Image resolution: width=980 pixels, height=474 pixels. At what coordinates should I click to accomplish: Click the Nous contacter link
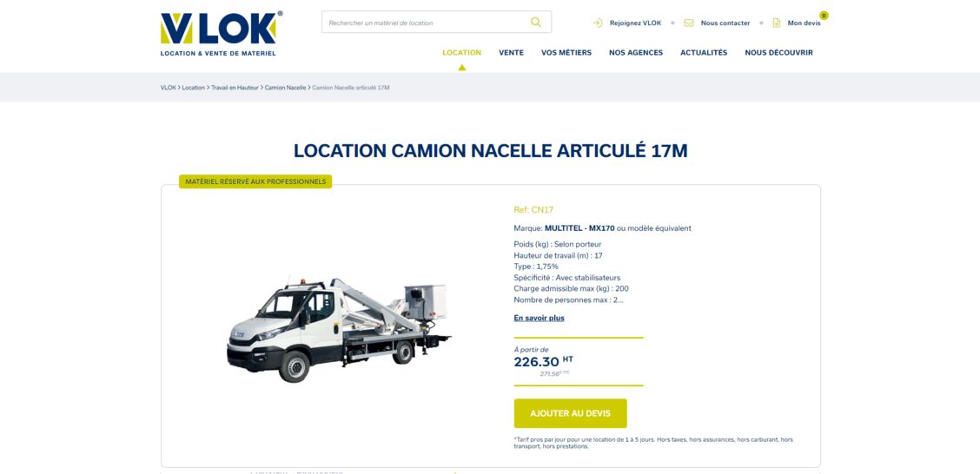(725, 23)
